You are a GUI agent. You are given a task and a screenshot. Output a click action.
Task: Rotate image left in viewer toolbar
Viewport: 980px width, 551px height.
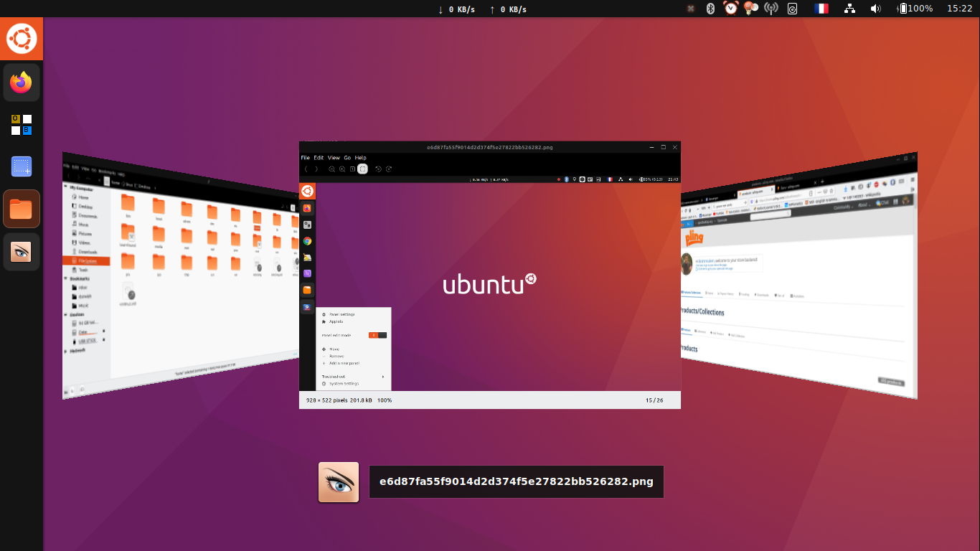[x=378, y=169]
